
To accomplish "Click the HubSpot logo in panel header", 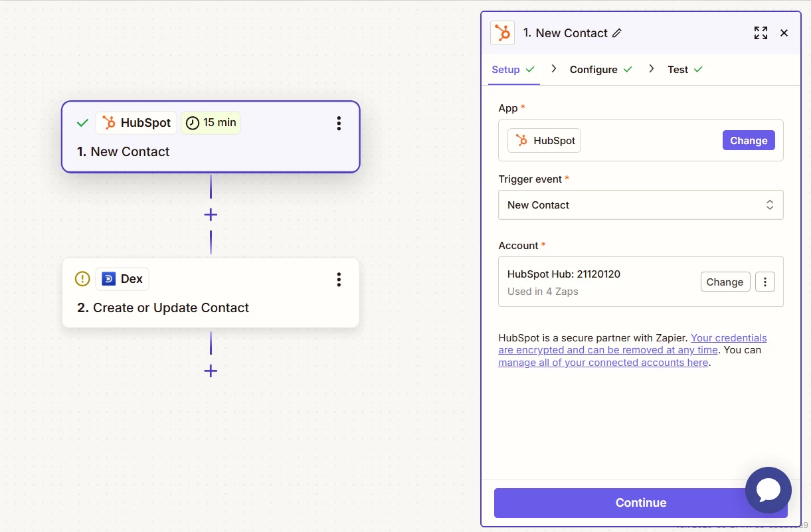I will (502, 33).
